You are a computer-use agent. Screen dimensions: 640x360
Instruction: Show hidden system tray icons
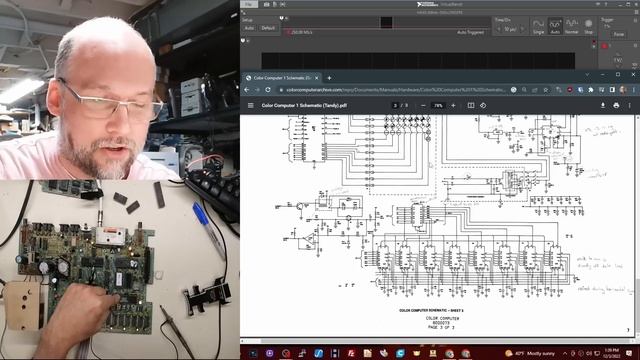[x=565, y=353]
